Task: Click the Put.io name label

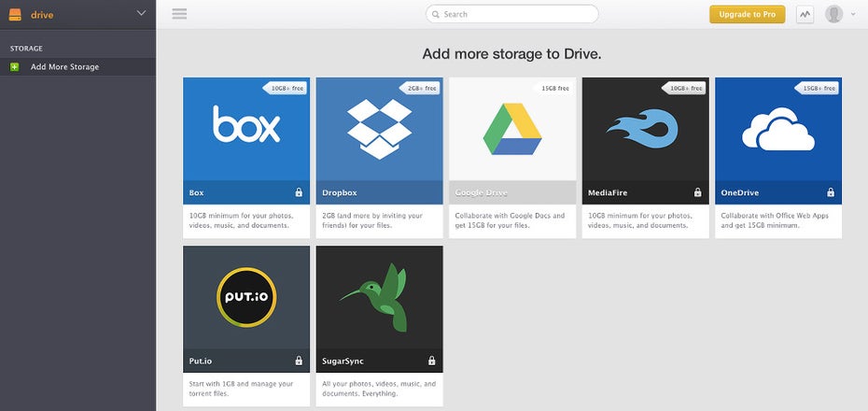Action: click(201, 361)
